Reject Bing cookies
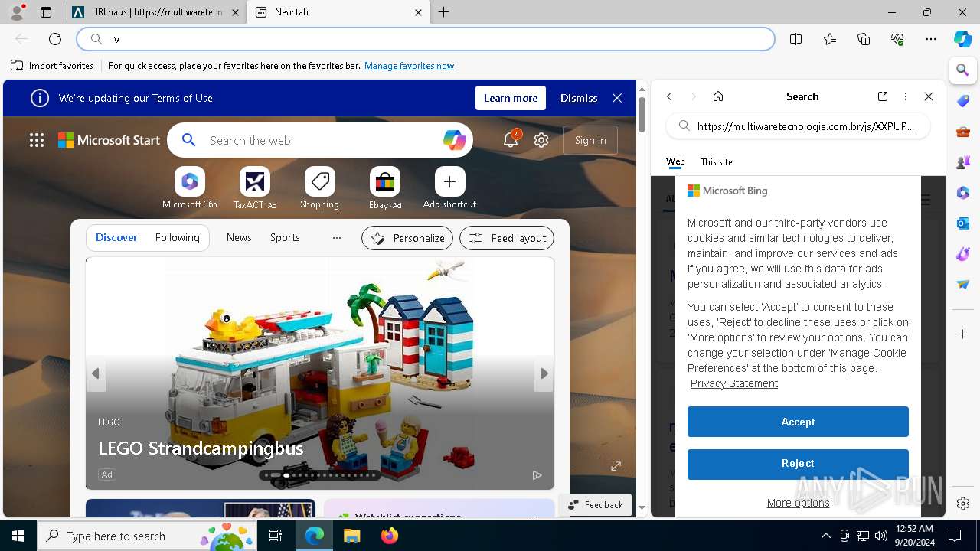This screenshot has width=980, height=551. point(798,464)
